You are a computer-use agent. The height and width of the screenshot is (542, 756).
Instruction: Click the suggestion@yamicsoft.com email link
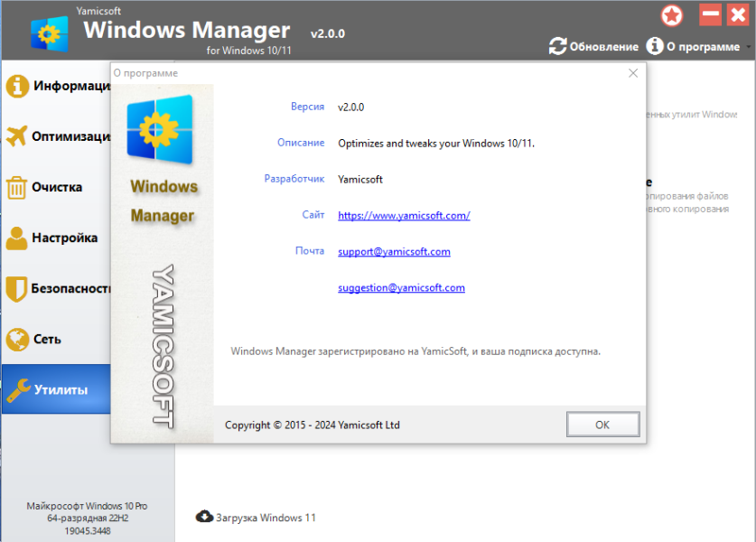(x=401, y=288)
